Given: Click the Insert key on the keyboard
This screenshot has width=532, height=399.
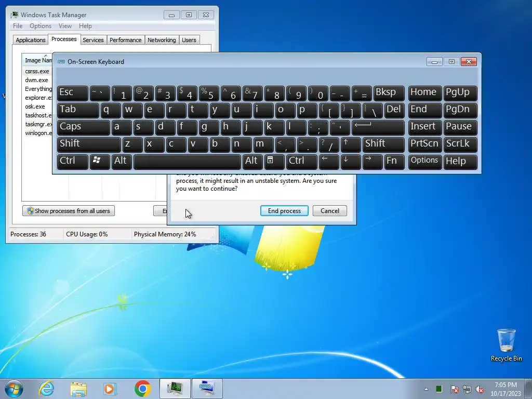Looking at the screenshot, I should pos(425,127).
